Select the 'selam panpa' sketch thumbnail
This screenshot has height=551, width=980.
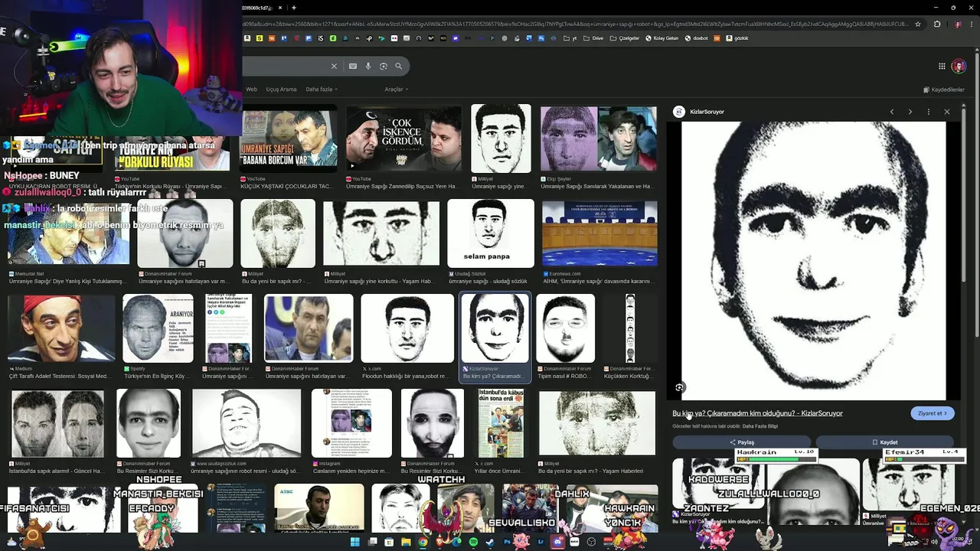click(490, 233)
